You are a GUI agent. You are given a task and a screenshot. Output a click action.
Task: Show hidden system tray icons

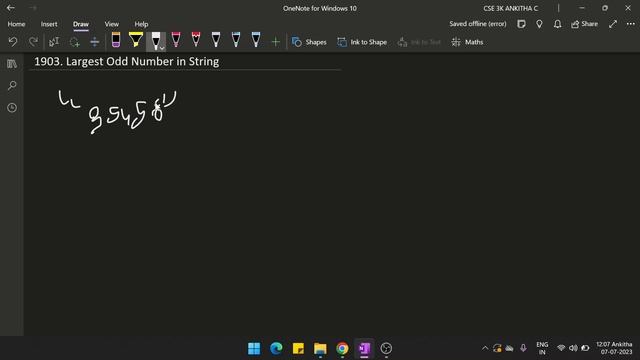click(484, 348)
